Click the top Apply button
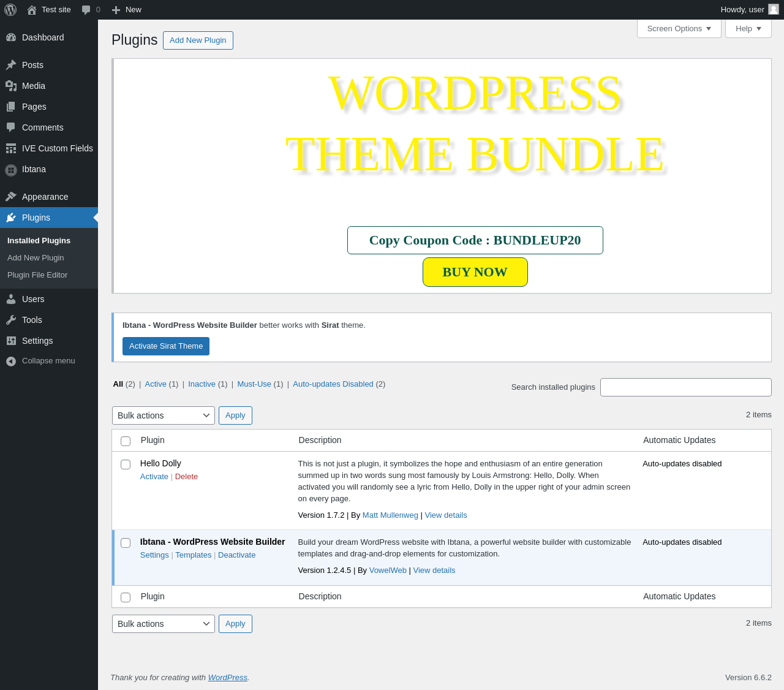This screenshot has height=690, width=784. [x=235, y=415]
